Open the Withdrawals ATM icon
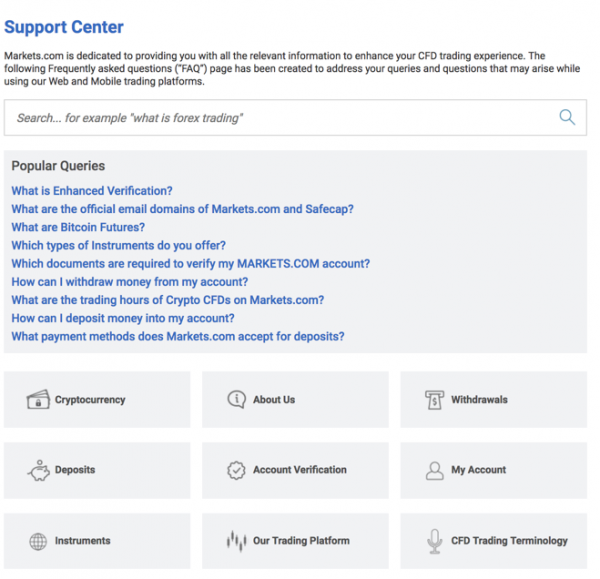 434,400
